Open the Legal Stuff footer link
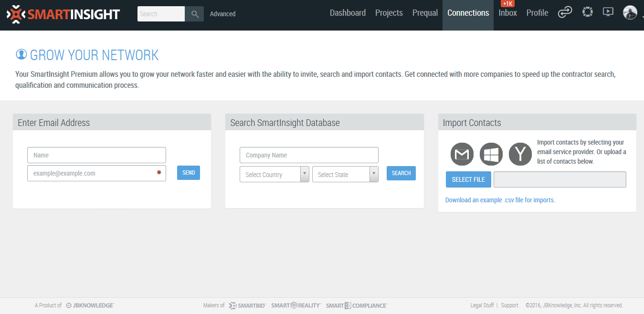Image resolution: width=644 pixels, height=314 pixels. [x=482, y=305]
